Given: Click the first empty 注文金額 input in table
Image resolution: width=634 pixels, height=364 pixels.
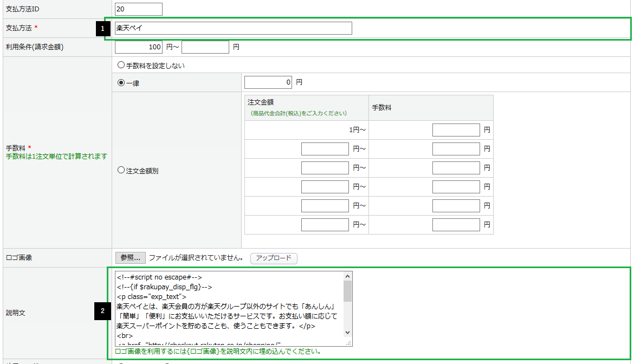Looking at the screenshot, I should pyautogui.click(x=325, y=149).
